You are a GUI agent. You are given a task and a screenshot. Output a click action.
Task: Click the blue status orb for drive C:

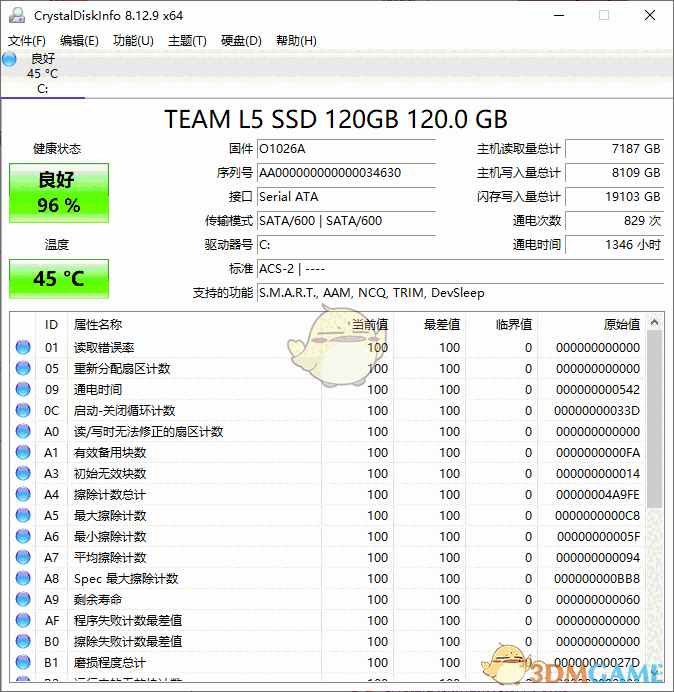[x=9, y=59]
